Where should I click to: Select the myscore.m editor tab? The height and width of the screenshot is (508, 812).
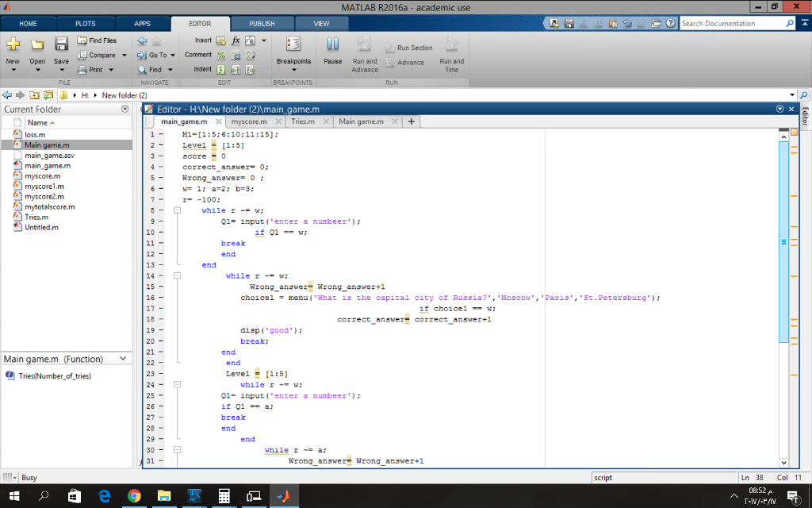(x=249, y=121)
